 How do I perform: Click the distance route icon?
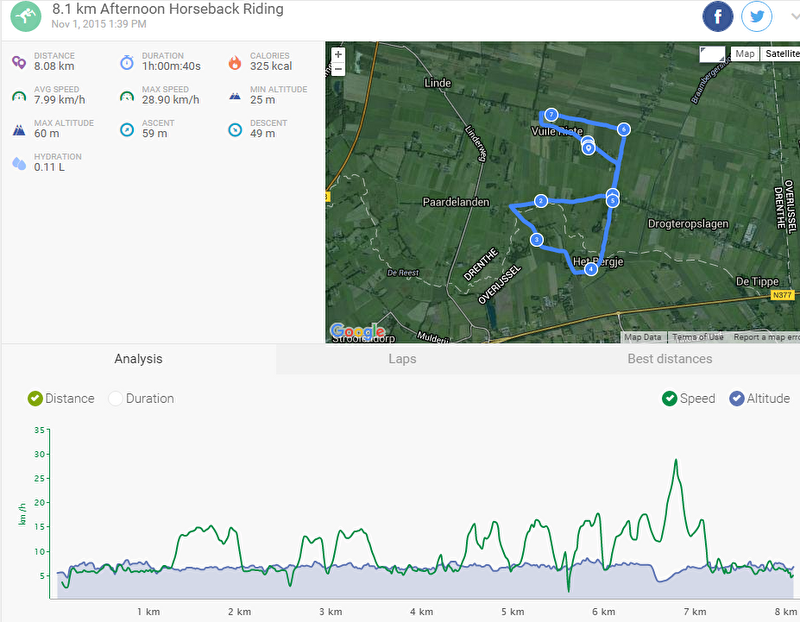[19, 62]
